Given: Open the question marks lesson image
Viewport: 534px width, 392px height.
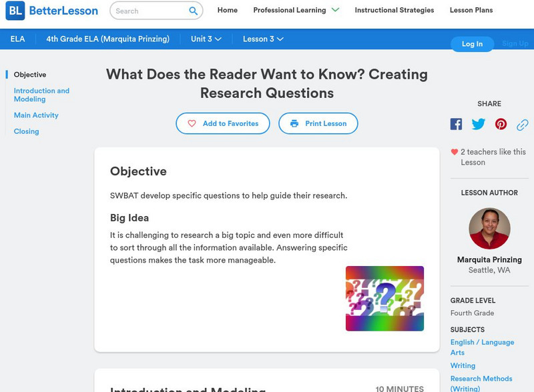Looking at the screenshot, I should [385, 299].
